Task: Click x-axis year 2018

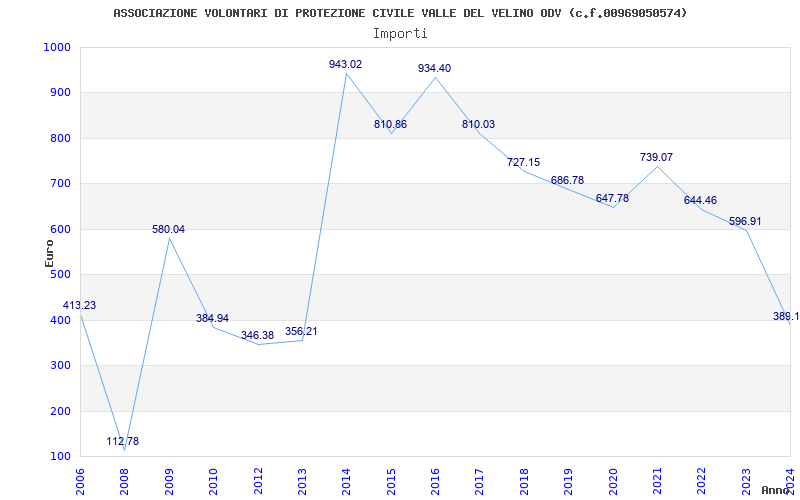Action: click(x=524, y=482)
